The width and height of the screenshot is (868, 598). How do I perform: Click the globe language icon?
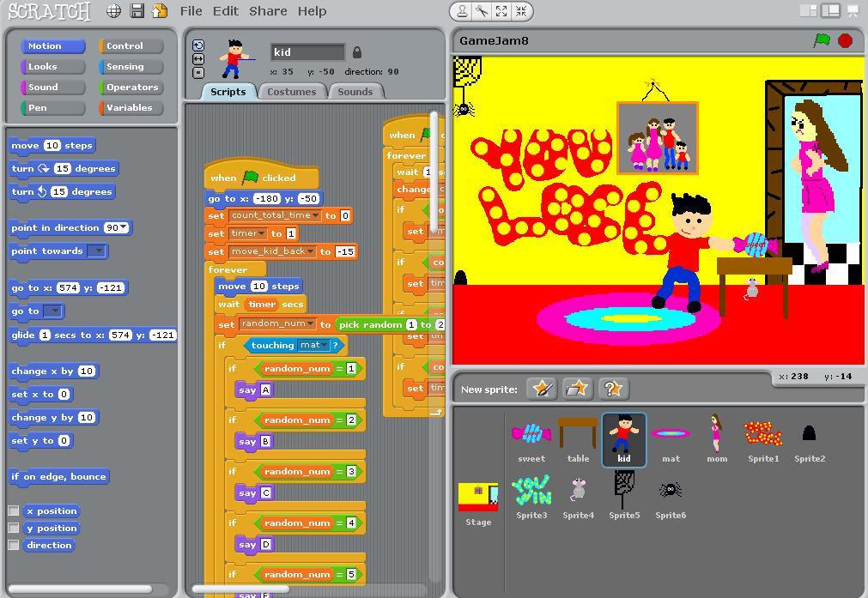[113, 11]
